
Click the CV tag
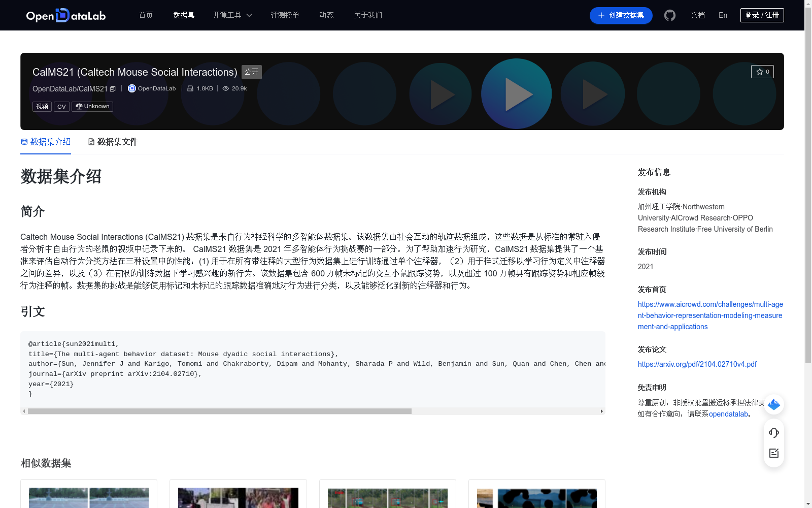[x=61, y=107]
